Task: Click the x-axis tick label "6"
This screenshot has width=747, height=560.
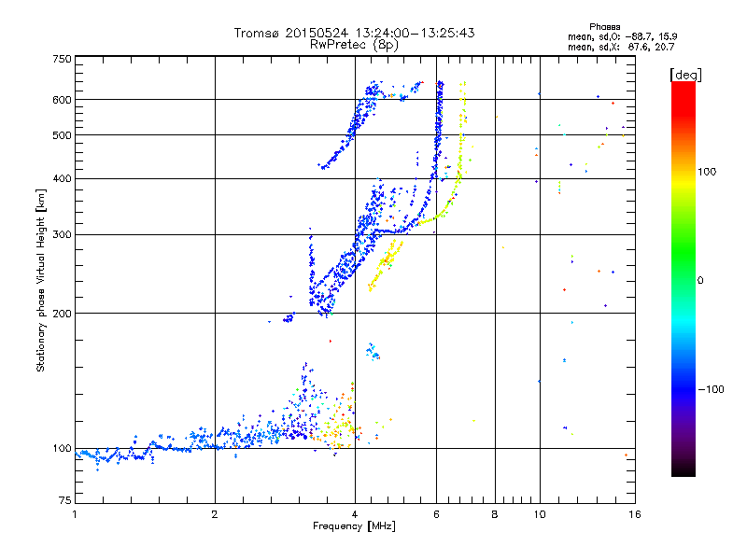Action: [x=436, y=514]
